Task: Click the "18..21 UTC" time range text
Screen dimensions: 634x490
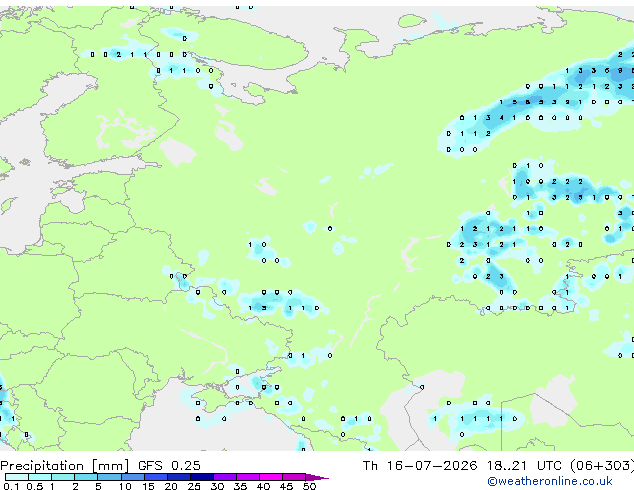Action: click(524, 466)
